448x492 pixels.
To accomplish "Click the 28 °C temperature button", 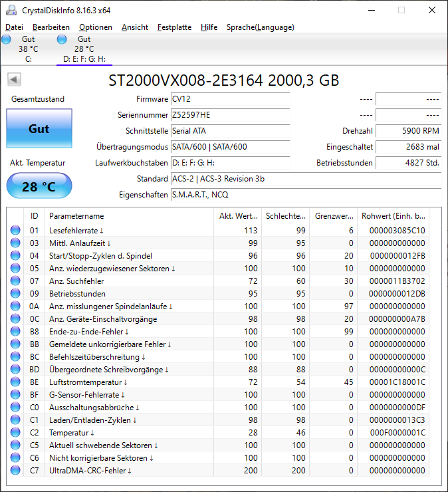I will click(x=39, y=185).
